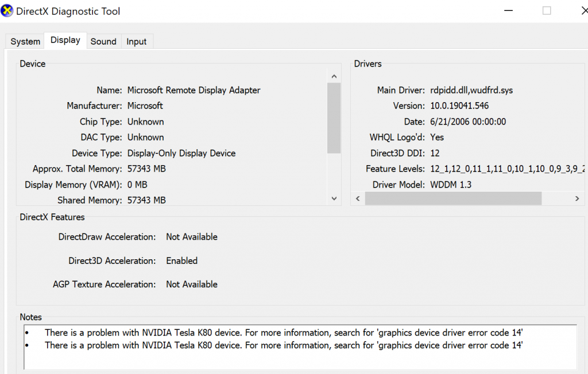
Task: Click the 'Version:' label in Drivers
Action: click(409, 106)
